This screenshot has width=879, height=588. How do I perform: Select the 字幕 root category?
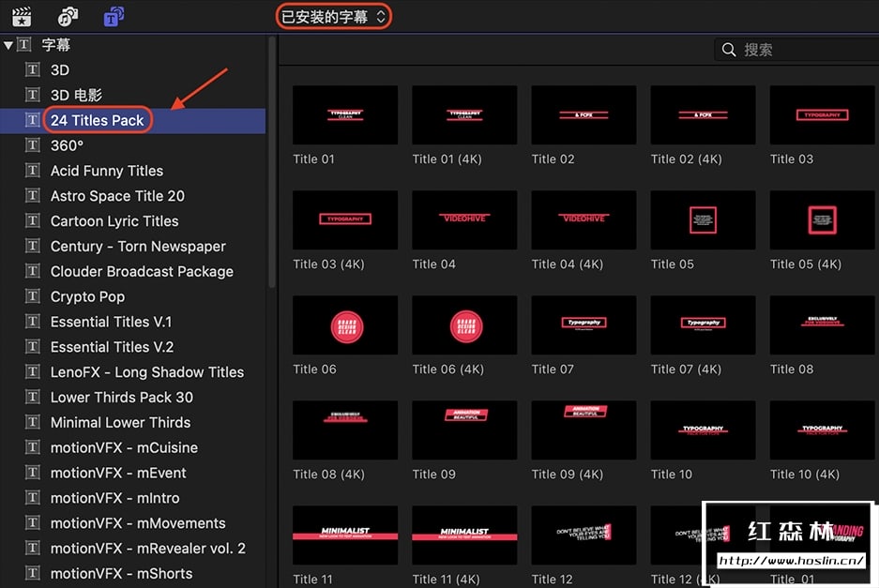point(55,45)
